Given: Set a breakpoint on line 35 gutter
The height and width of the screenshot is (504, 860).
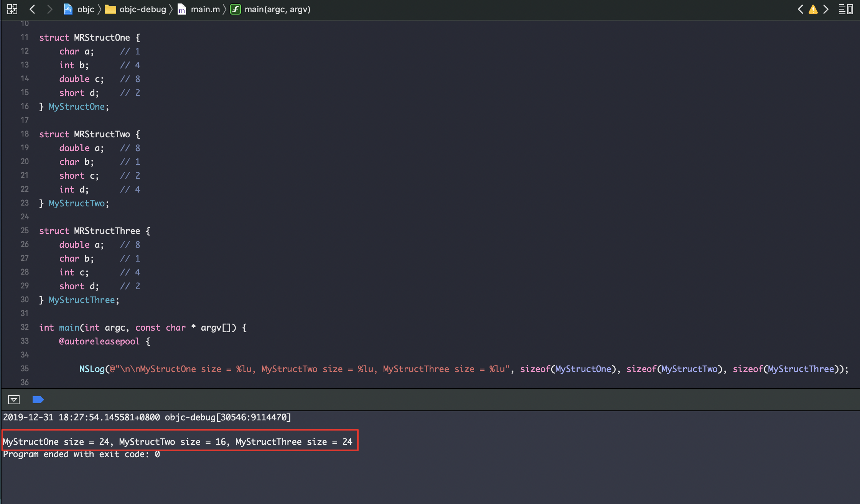Looking at the screenshot, I should (x=25, y=369).
